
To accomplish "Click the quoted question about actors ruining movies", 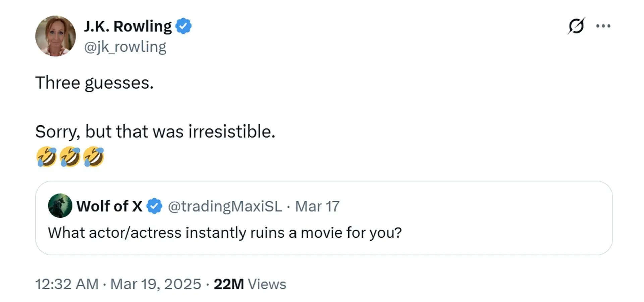I will (224, 232).
